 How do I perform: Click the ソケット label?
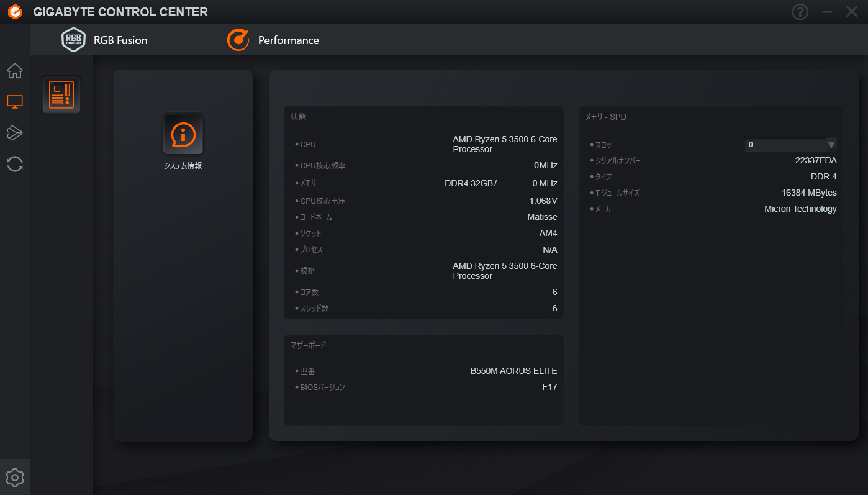click(310, 233)
